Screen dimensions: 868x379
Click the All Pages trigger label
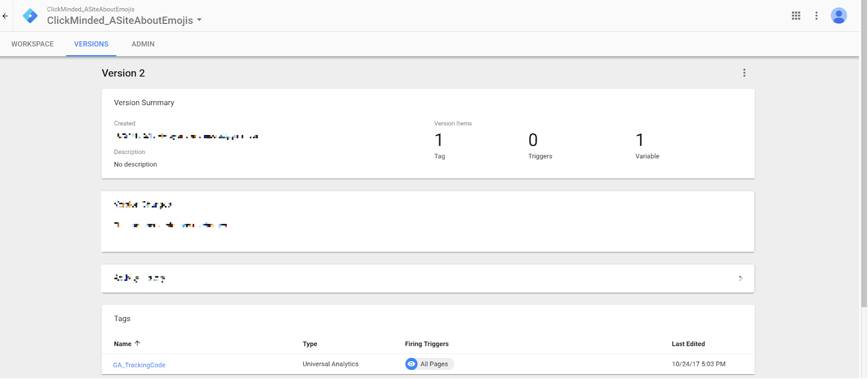[x=434, y=364]
